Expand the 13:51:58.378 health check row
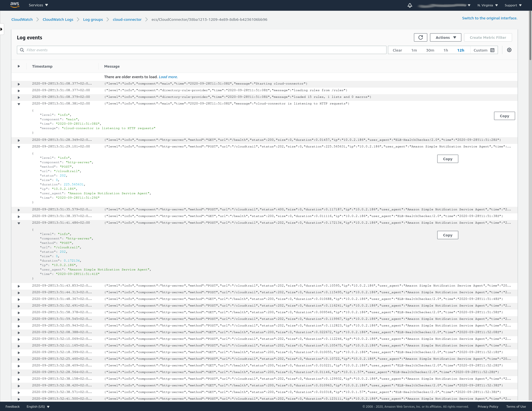Image resolution: width=532 pixels, height=411 pixels. pyautogui.click(x=19, y=313)
